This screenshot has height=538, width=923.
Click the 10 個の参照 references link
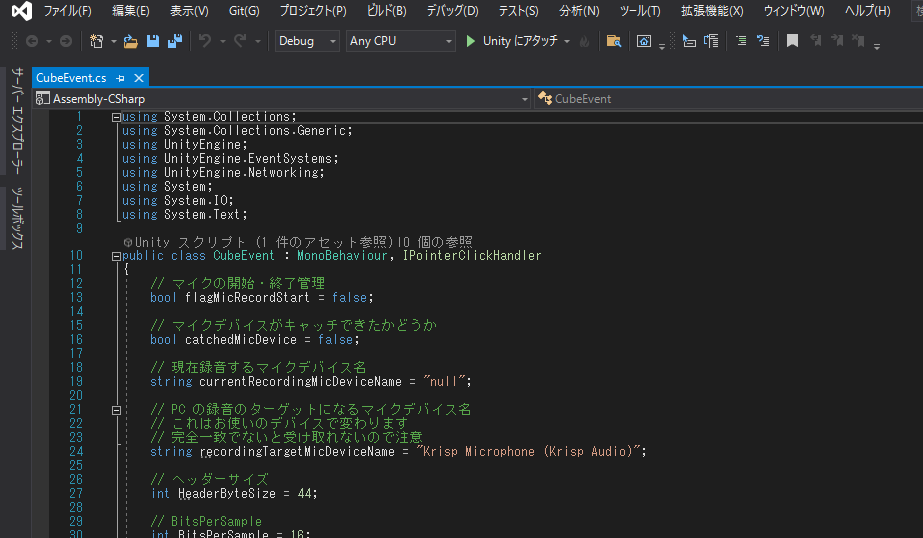click(x=435, y=242)
